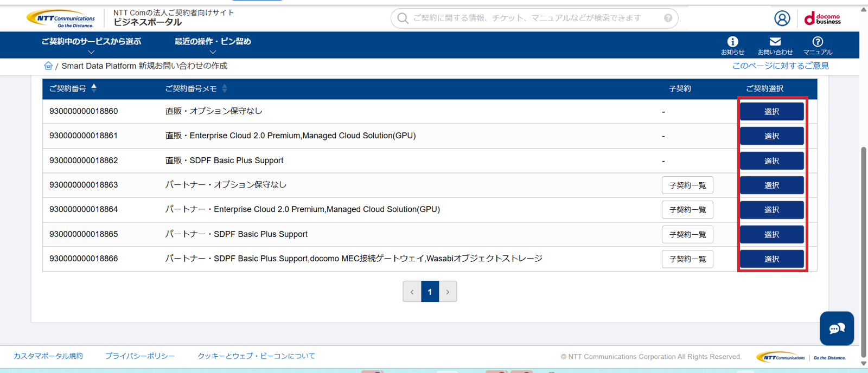Click memo 直販・オプション保守なし
The image size is (868, 373).
point(214,111)
